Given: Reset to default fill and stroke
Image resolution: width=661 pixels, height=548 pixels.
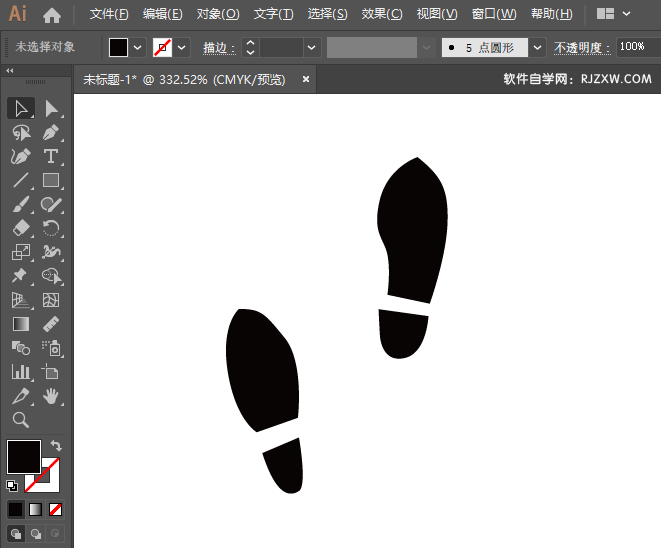Looking at the screenshot, I should [x=12, y=486].
